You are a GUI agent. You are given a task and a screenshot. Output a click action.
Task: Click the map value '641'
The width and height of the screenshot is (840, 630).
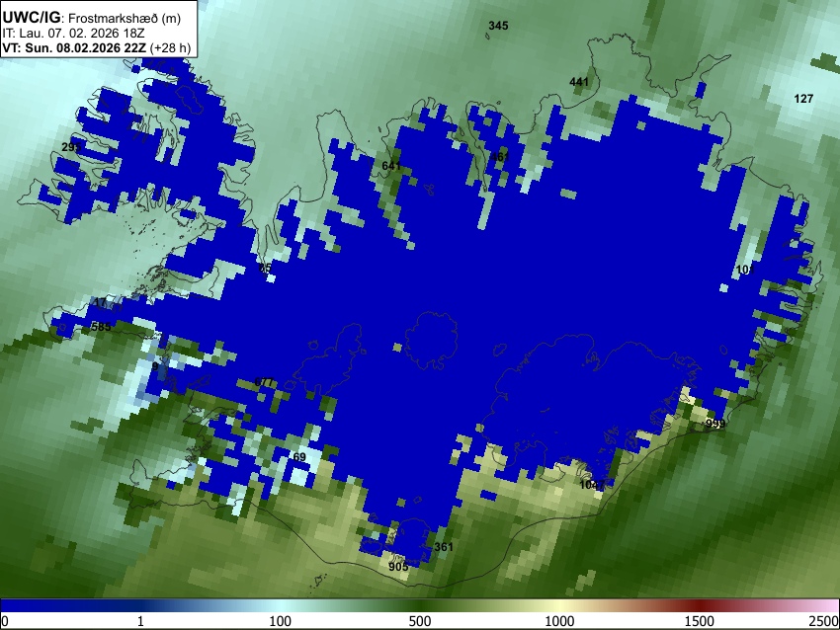(x=391, y=166)
